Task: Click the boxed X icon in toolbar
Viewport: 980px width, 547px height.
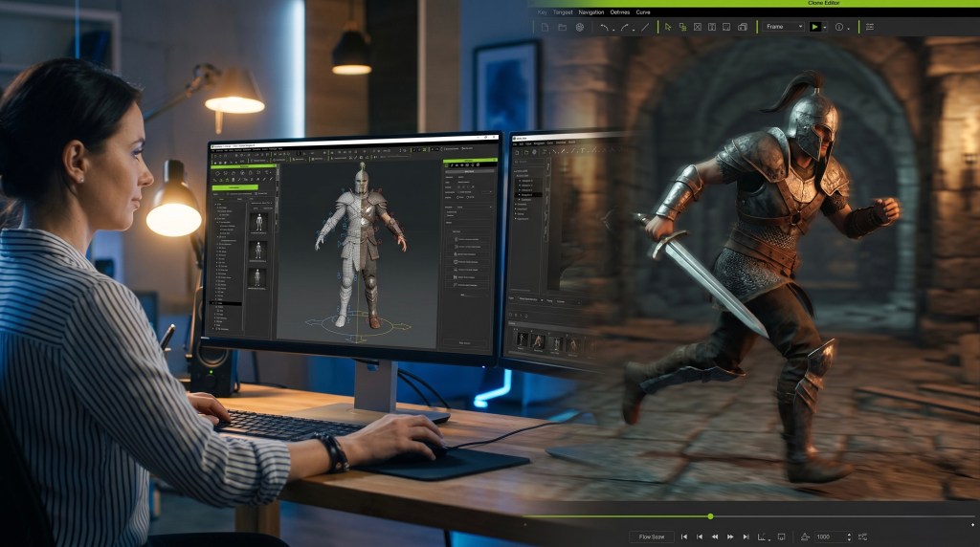Action: tap(698, 27)
